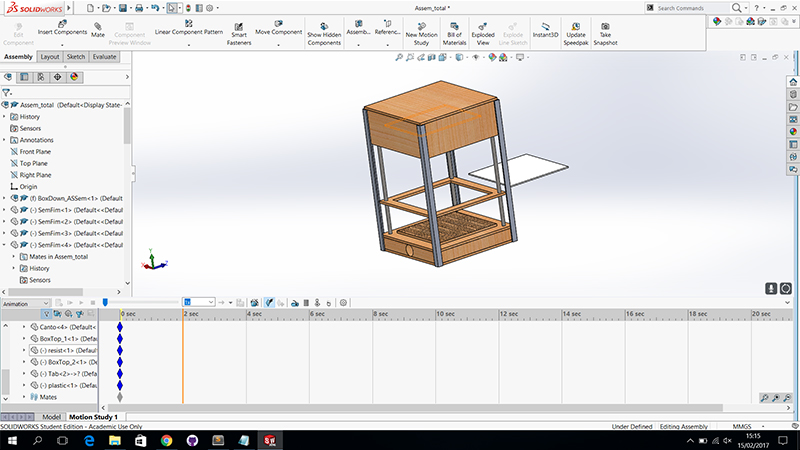Open the DimXpertManager crosshair tab

57,77
